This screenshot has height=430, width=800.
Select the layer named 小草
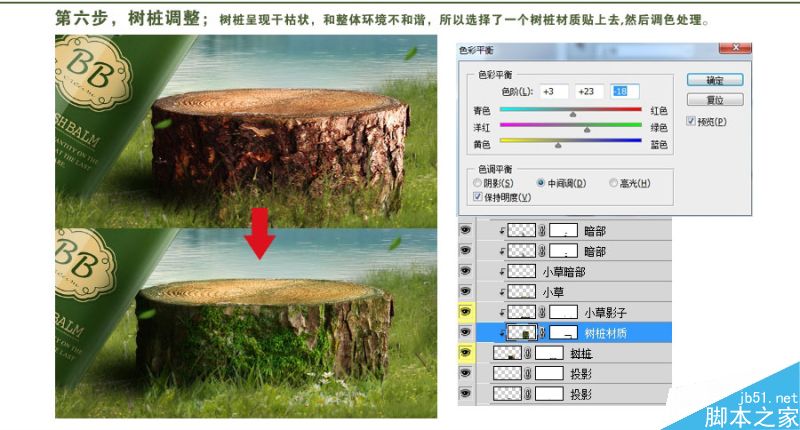(x=553, y=292)
